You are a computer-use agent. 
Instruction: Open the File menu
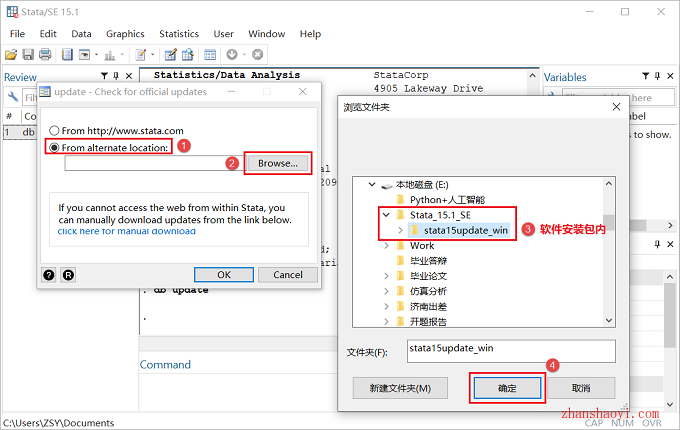(17, 34)
